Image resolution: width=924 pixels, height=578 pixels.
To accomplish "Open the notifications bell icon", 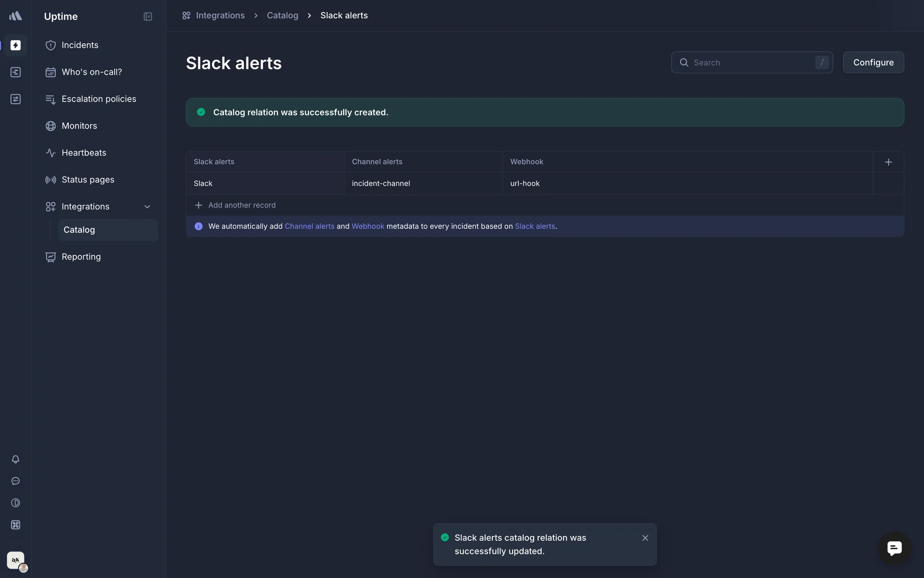I will [x=15, y=459].
